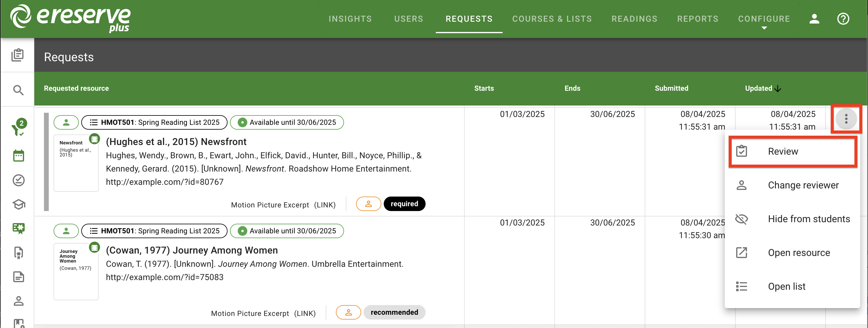Image resolution: width=868 pixels, height=328 pixels.
Task: Click the required badge on Newsfront
Action: pos(404,204)
